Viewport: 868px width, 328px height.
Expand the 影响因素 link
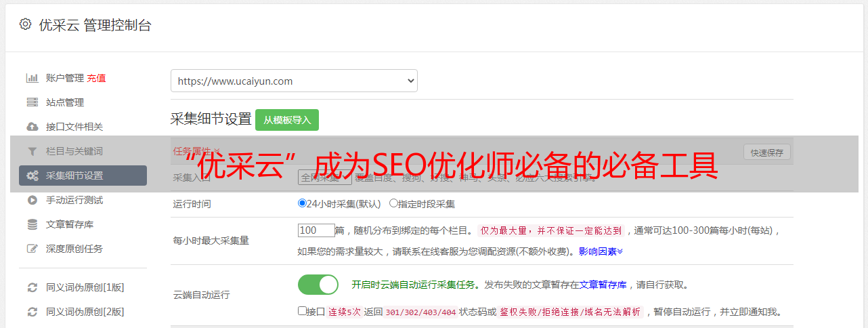601,251
